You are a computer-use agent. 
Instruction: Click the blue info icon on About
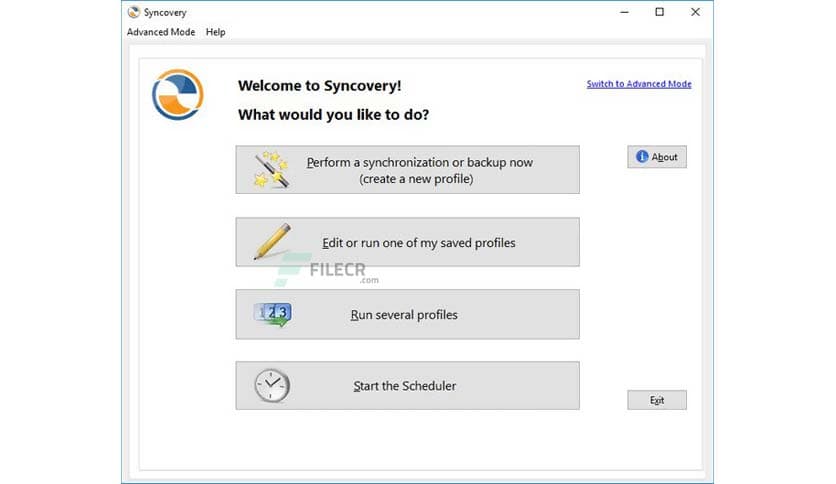pyautogui.click(x=642, y=156)
